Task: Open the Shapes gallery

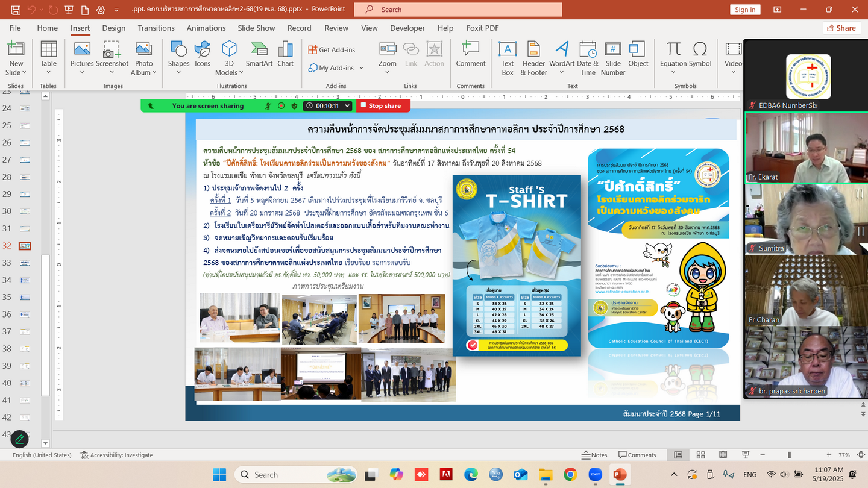Action: coord(178,58)
